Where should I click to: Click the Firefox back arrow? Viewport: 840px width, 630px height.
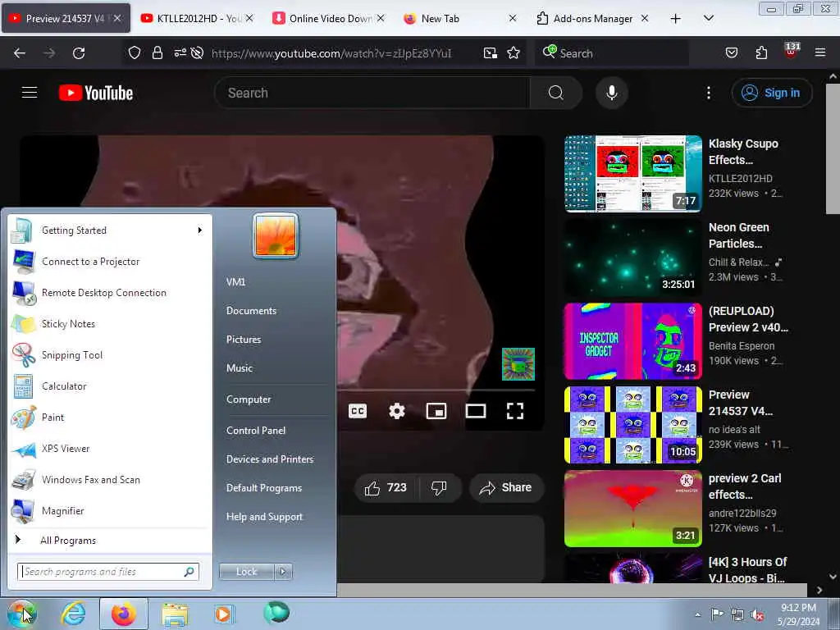pos(20,53)
